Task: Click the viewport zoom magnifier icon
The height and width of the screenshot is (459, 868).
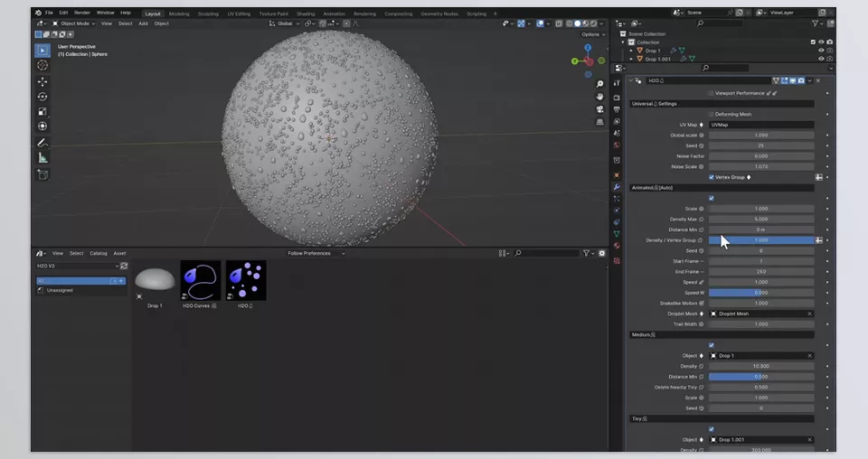Action: [599, 84]
